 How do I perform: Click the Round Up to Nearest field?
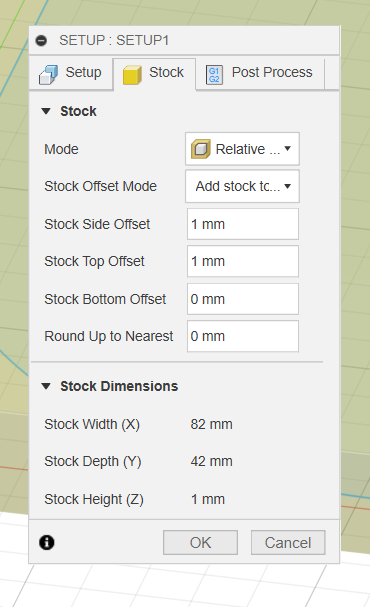pyautogui.click(x=243, y=336)
